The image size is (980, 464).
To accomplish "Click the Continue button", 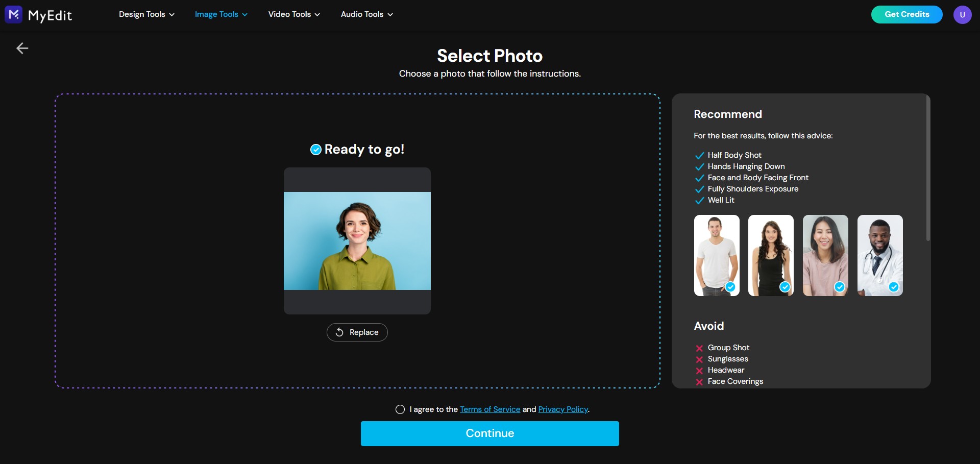I will (489, 433).
